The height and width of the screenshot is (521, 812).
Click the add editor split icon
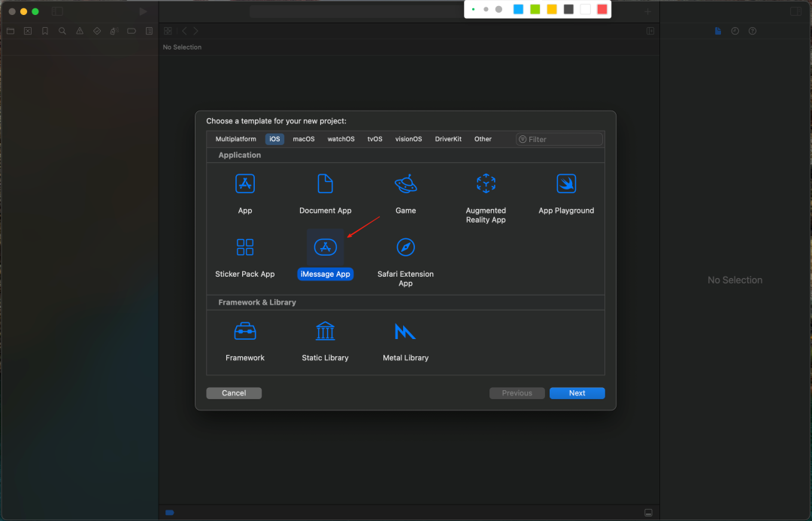[x=650, y=31]
